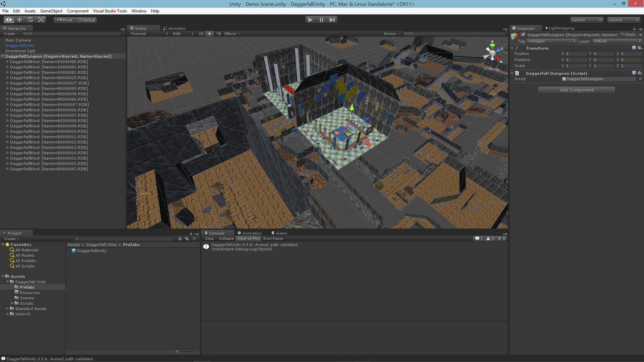This screenshot has width=644, height=362.
Task: Toggle console error message count
Action: (501, 238)
